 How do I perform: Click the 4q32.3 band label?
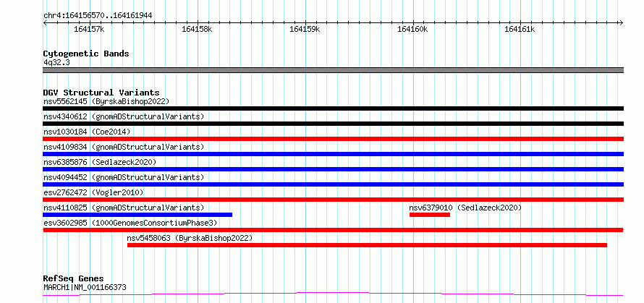pos(55,62)
